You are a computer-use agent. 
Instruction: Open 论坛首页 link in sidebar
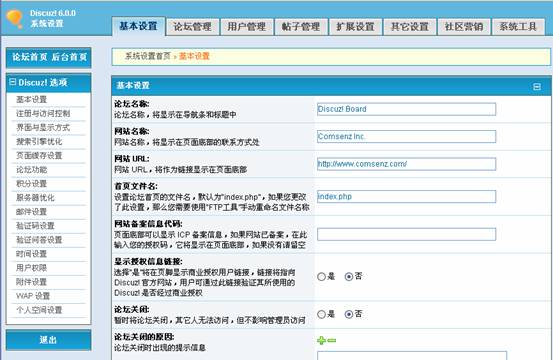[x=30, y=57]
